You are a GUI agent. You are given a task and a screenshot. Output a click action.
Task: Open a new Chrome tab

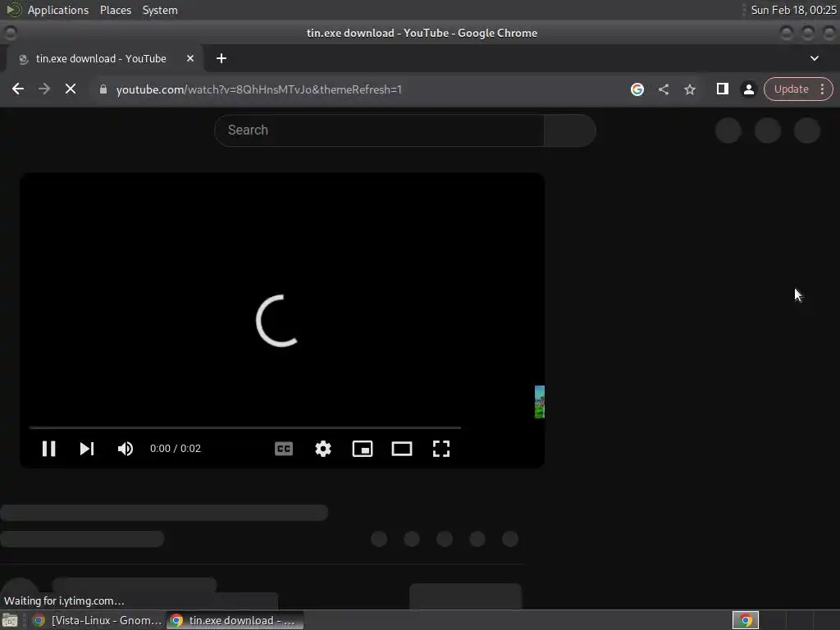tap(221, 58)
